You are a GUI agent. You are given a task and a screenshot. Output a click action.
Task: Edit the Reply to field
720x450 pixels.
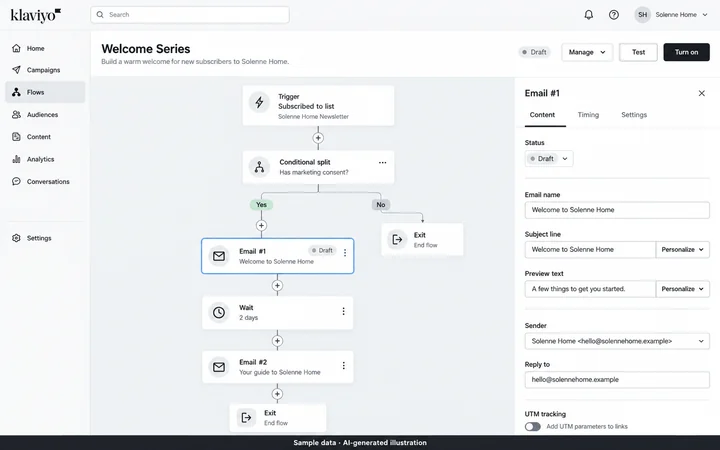[x=617, y=380]
